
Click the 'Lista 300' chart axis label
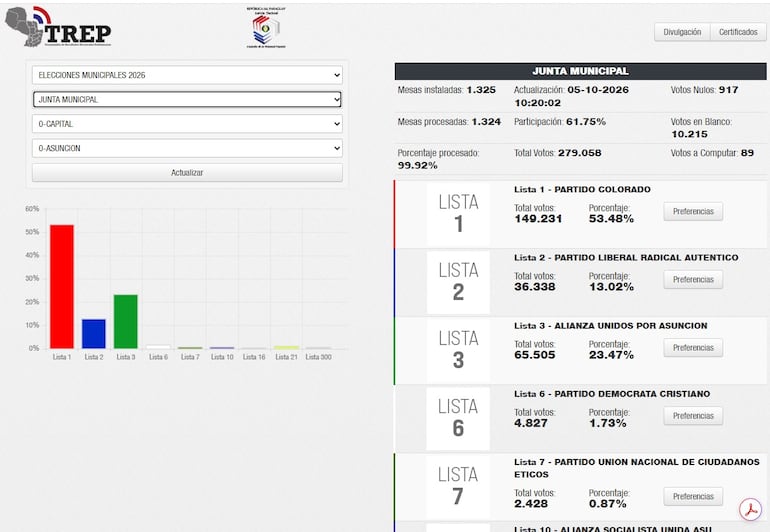(318, 357)
